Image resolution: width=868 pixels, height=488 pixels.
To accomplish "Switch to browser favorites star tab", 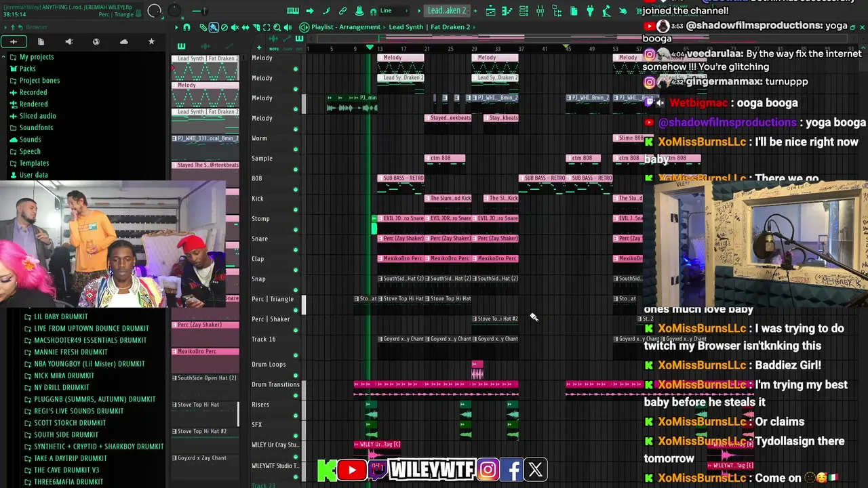I will (151, 42).
